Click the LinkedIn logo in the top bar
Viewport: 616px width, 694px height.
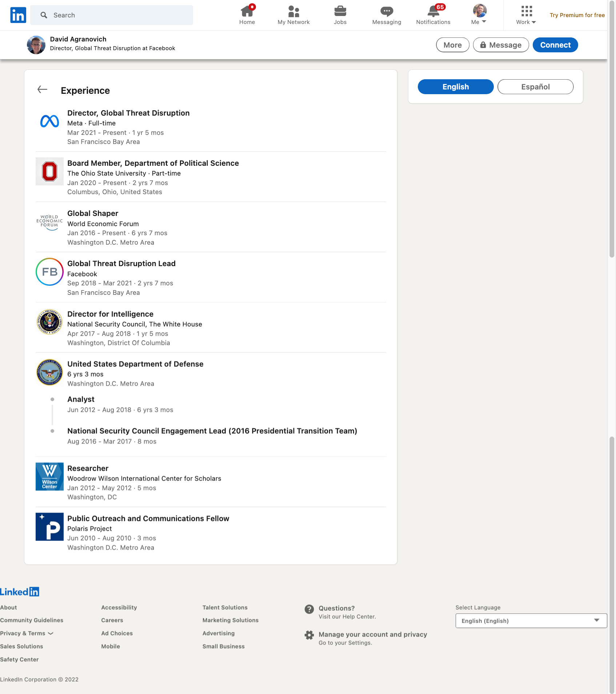[x=18, y=15]
